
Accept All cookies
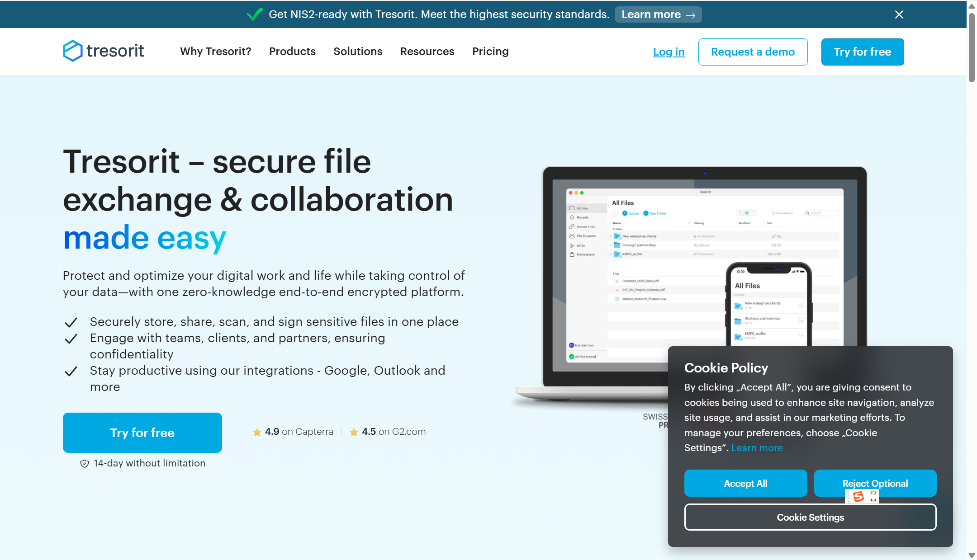tap(745, 483)
